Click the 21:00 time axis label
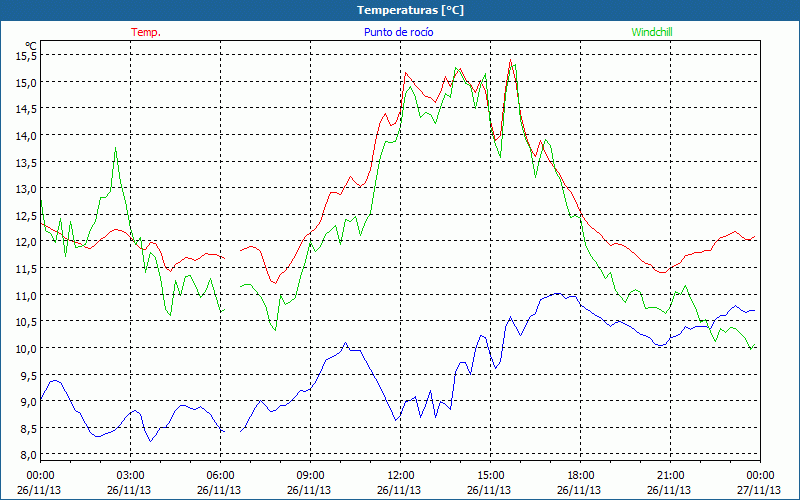 670,475
